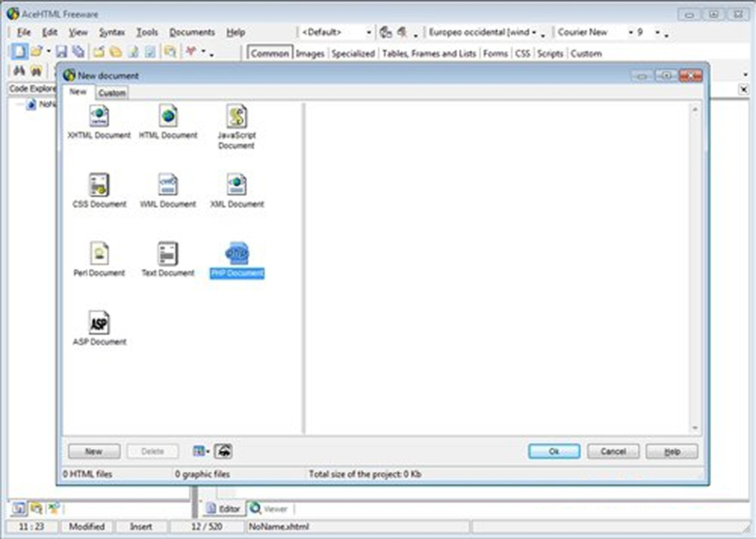The image size is (756, 539).
Task: Open the Syntax menu
Action: pos(112,32)
